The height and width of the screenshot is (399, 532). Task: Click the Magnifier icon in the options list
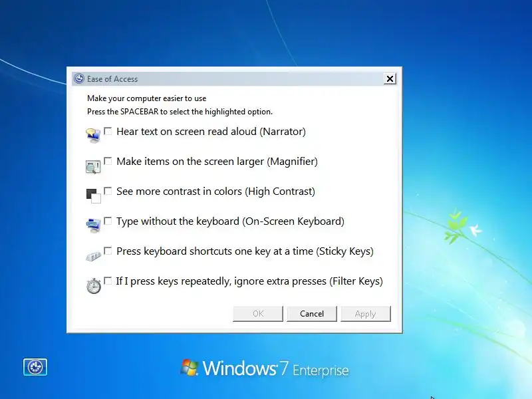coord(93,167)
